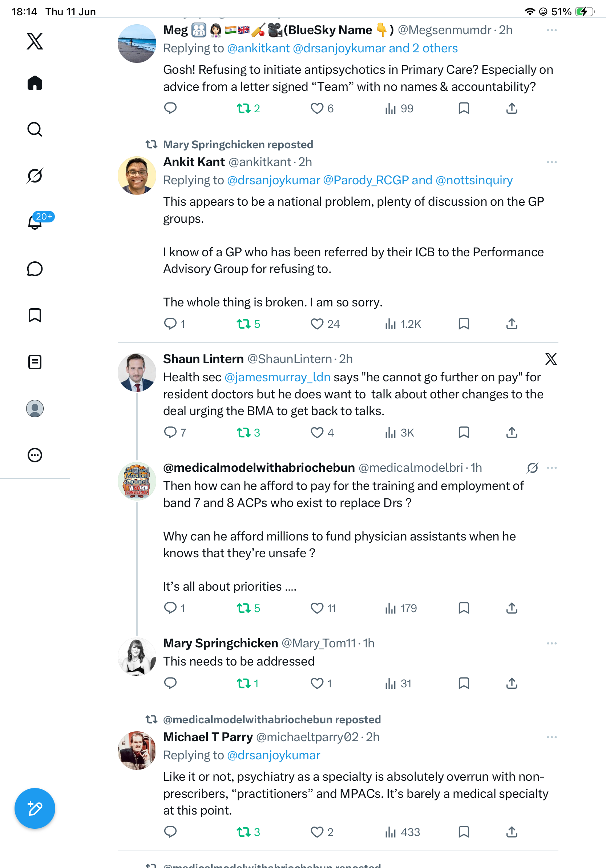Open the Home icon in sidebar
606x868 pixels.
[x=35, y=83]
